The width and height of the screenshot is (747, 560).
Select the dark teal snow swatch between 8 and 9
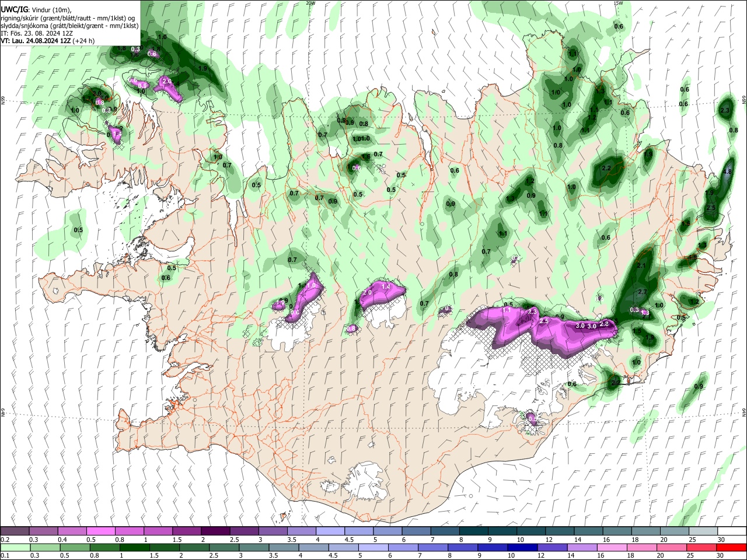click(x=474, y=531)
